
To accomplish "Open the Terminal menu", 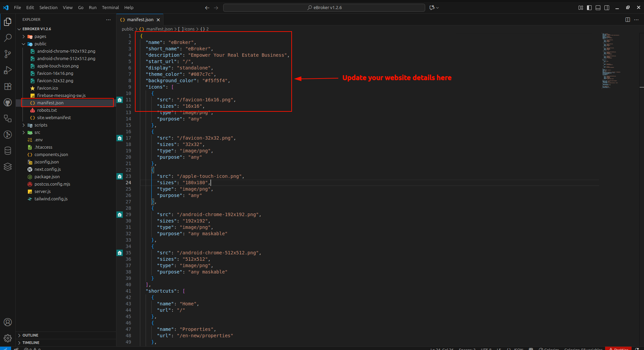I will point(110,7).
